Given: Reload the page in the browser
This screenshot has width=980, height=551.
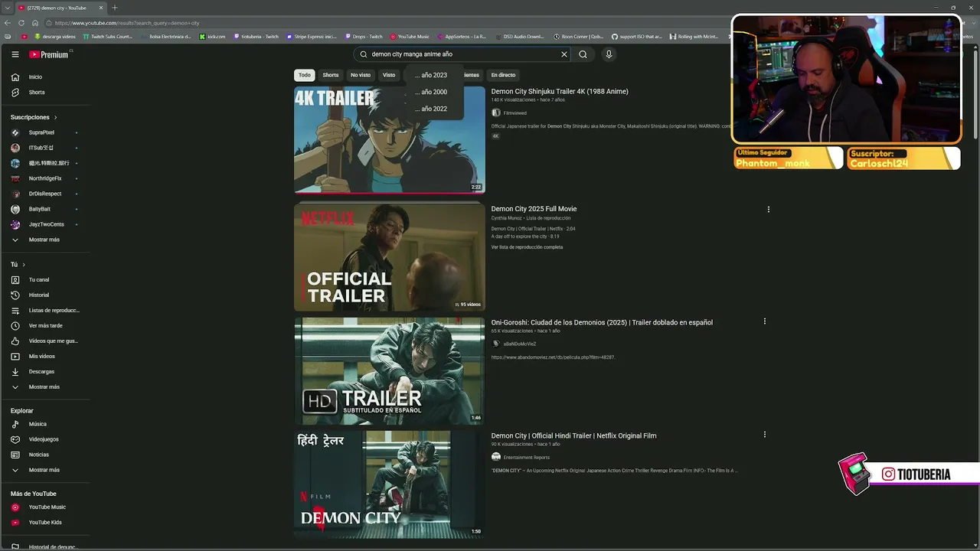Looking at the screenshot, I should click(21, 23).
